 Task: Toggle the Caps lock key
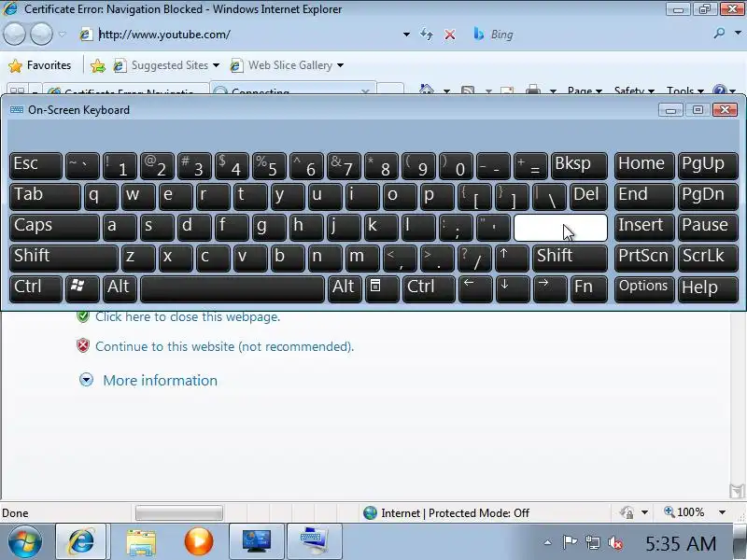[x=54, y=227]
